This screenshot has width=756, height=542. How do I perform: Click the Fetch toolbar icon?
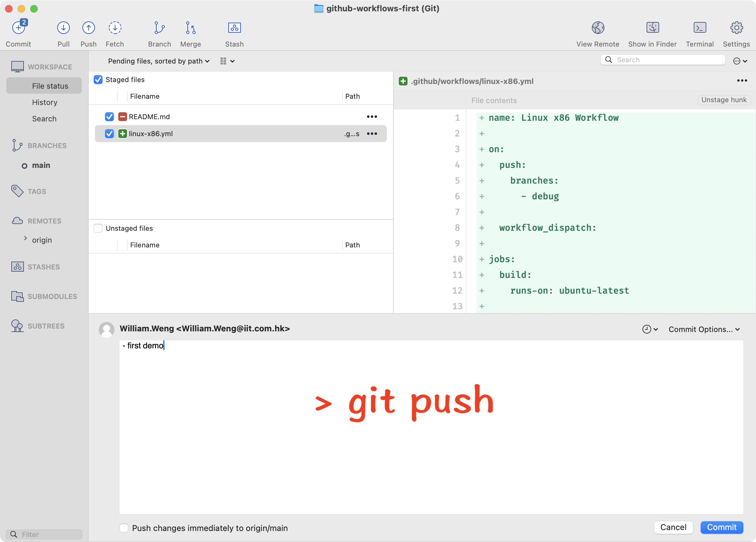(x=115, y=28)
